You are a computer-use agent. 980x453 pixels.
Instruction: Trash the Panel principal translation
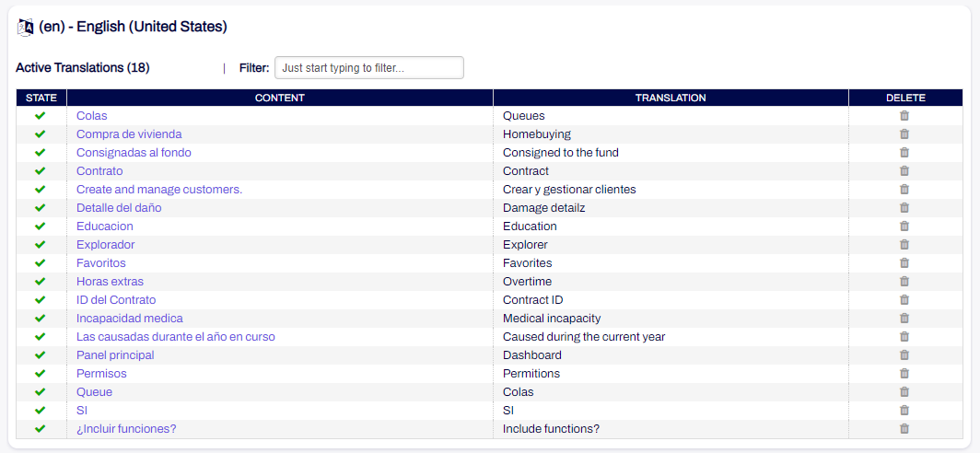904,354
